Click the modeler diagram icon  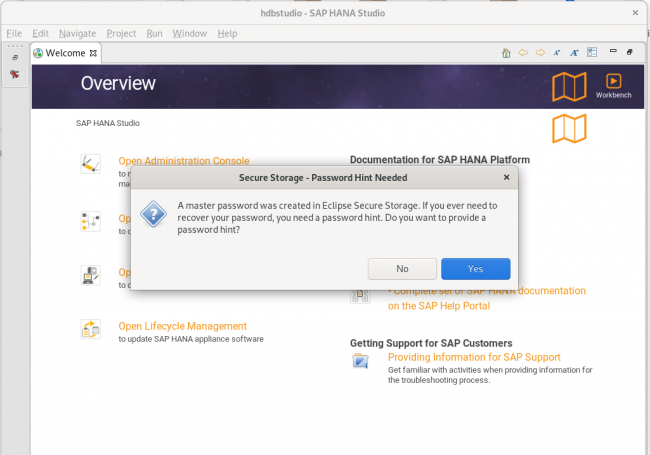(x=91, y=221)
